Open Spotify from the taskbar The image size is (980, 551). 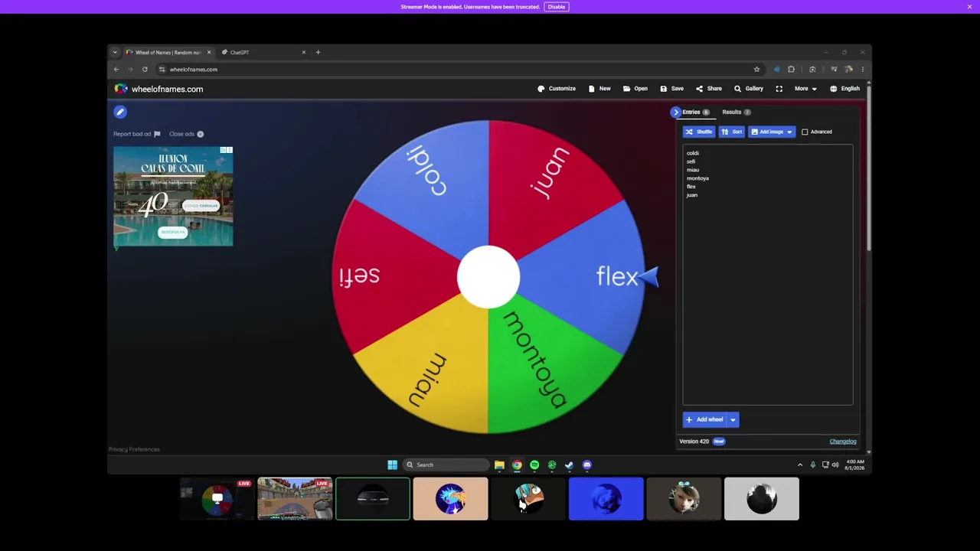coord(534,465)
